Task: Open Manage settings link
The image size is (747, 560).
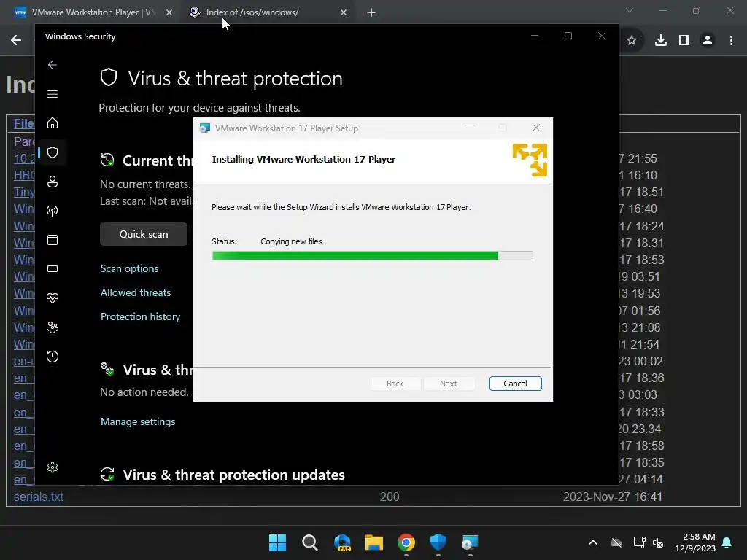Action: click(138, 421)
